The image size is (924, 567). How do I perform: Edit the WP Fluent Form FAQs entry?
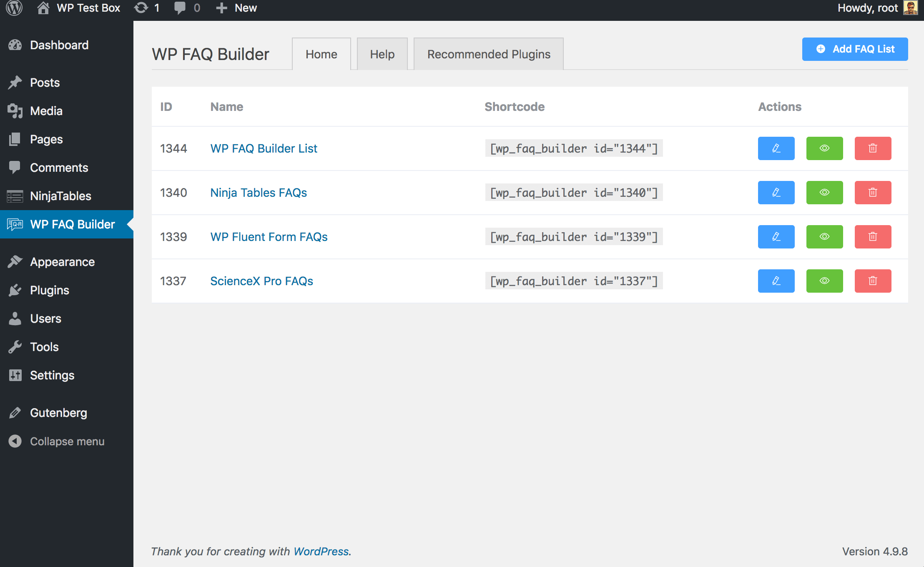tap(776, 237)
